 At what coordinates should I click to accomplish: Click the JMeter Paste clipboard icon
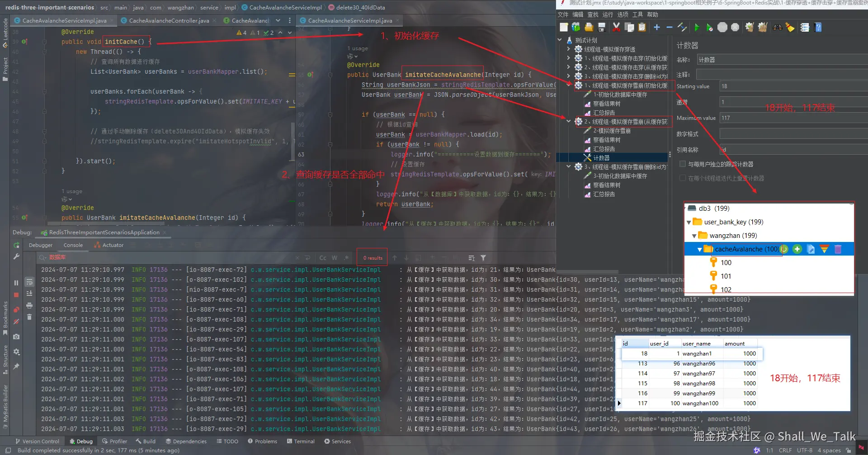tap(642, 27)
